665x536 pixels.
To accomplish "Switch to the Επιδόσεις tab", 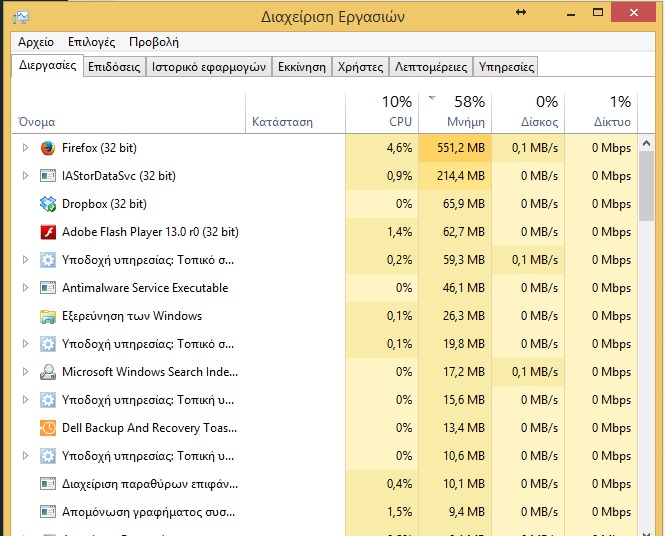I will pyautogui.click(x=114, y=67).
